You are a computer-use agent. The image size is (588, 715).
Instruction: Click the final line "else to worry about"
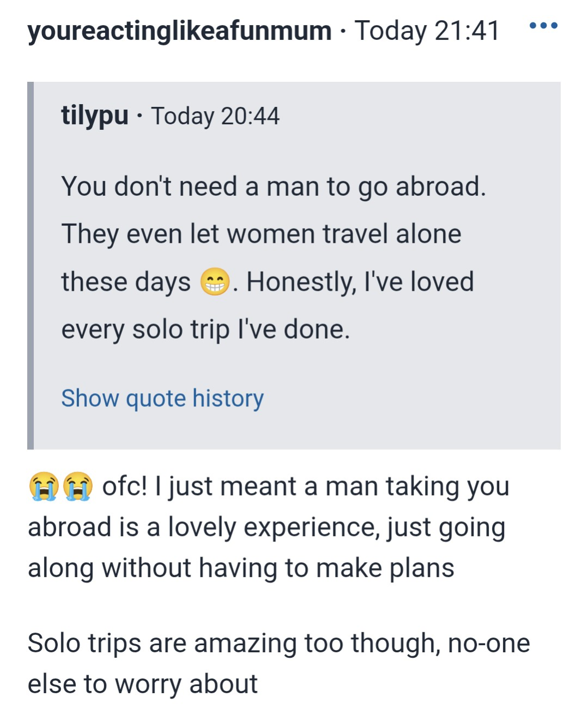(x=142, y=684)
